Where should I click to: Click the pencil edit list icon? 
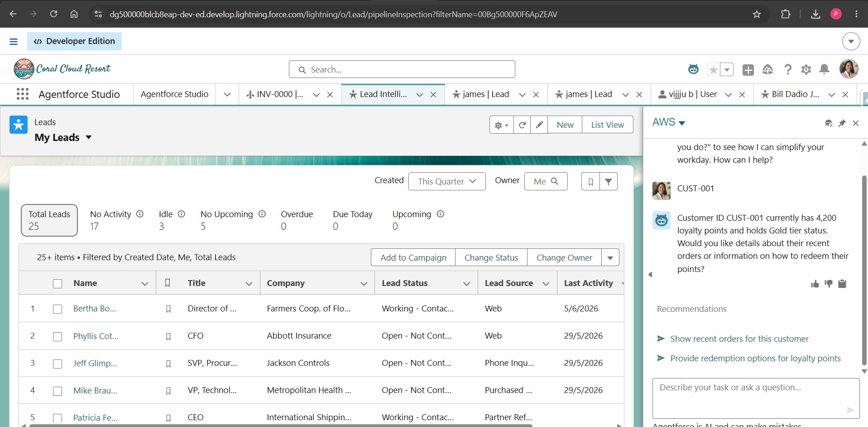coord(539,125)
